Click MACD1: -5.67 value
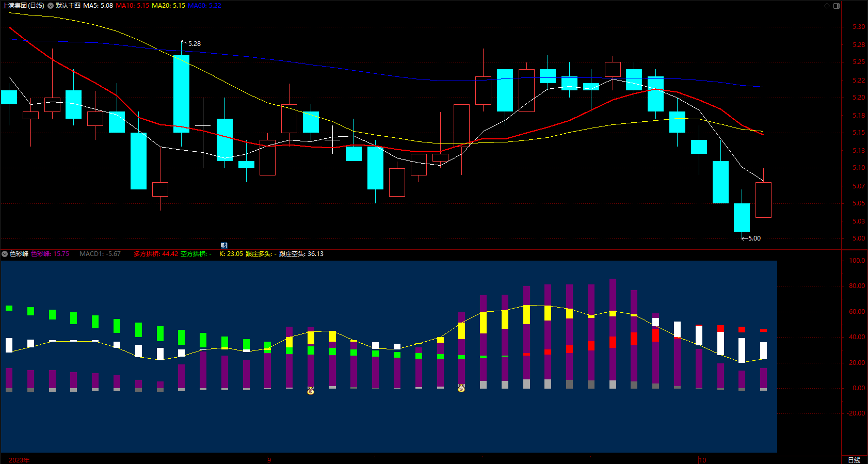The image size is (868, 464). [100, 254]
